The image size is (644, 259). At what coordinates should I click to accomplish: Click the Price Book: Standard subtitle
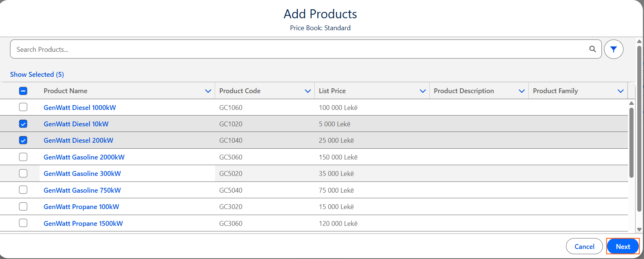point(320,28)
